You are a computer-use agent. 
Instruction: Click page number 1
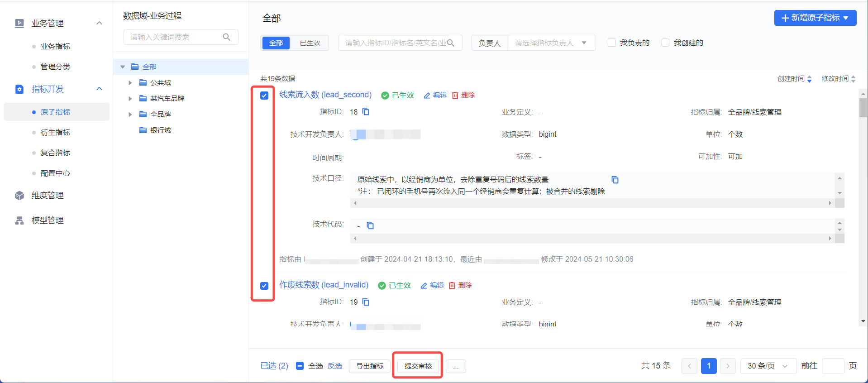[x=709, y=366]
